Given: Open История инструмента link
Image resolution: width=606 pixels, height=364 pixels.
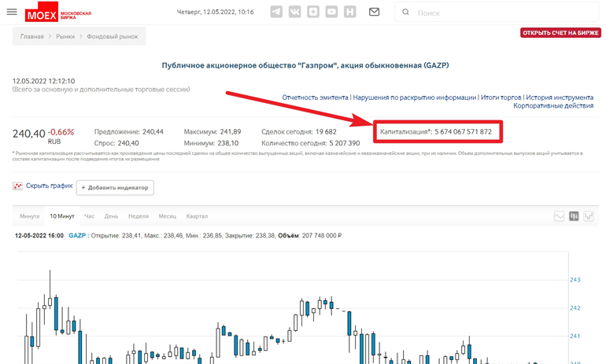Looking at the screenshot, I should [560, 97].
